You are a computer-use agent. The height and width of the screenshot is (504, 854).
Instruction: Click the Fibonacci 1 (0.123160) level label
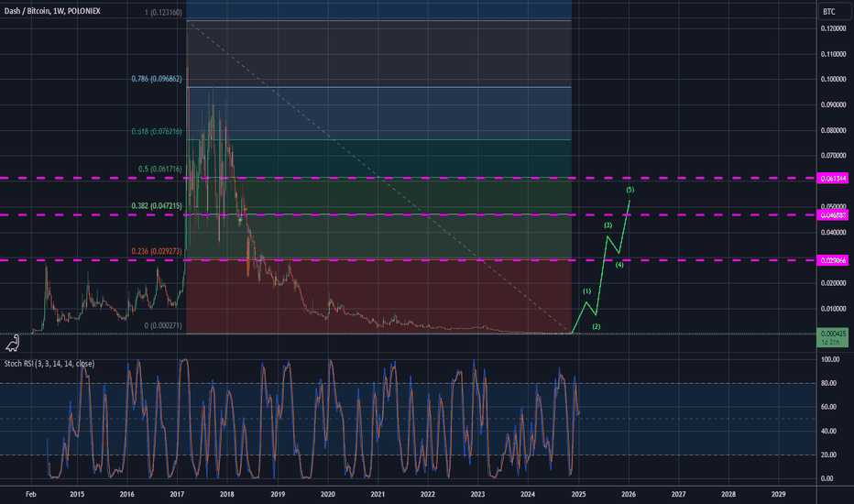click(x=163, y=12)
